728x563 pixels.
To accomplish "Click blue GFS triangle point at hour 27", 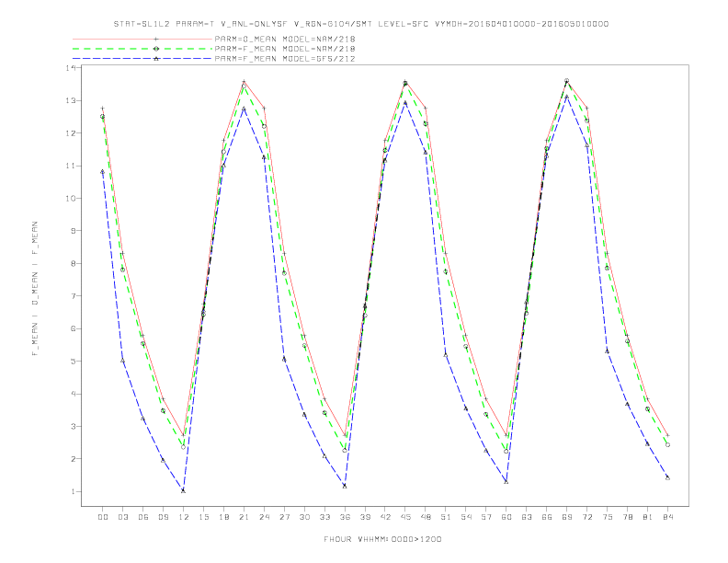I will 284,359.
